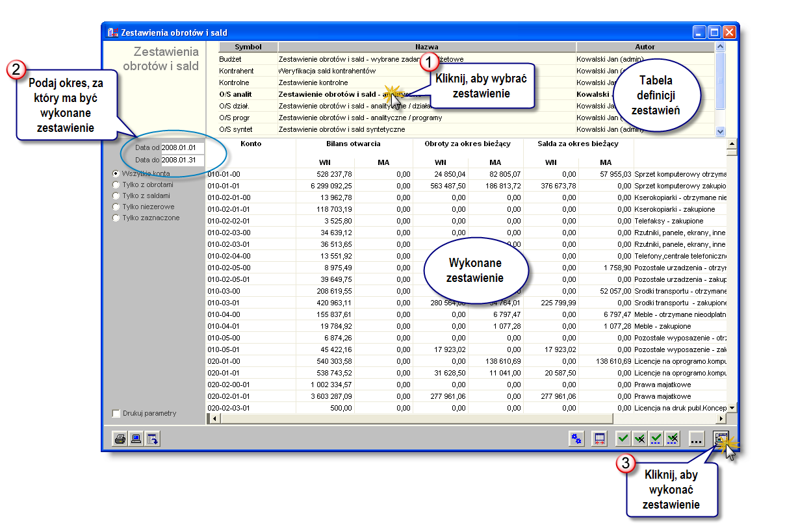Click the printer icon to print the report
This screenshot has height=532, width=798.
click(120, 439)
